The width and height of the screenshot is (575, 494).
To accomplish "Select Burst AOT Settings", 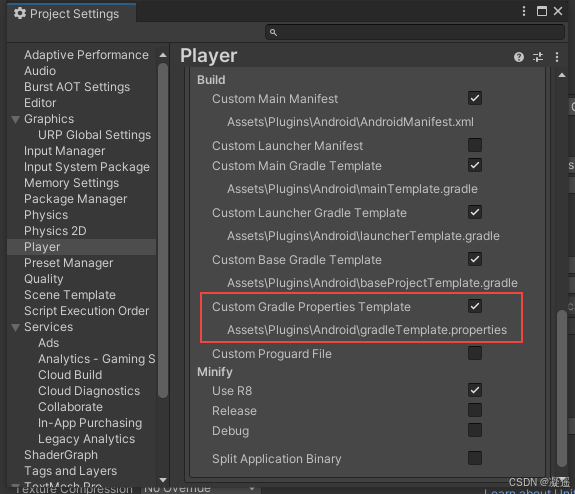I will point(77,87).
